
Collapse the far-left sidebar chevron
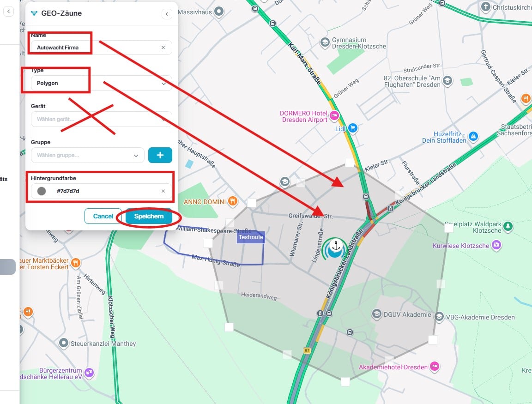[8, 11]
